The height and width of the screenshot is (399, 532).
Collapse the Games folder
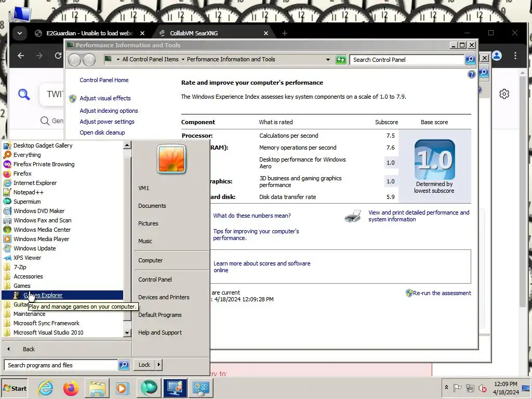pyautogui.click(x=22, y=286)
